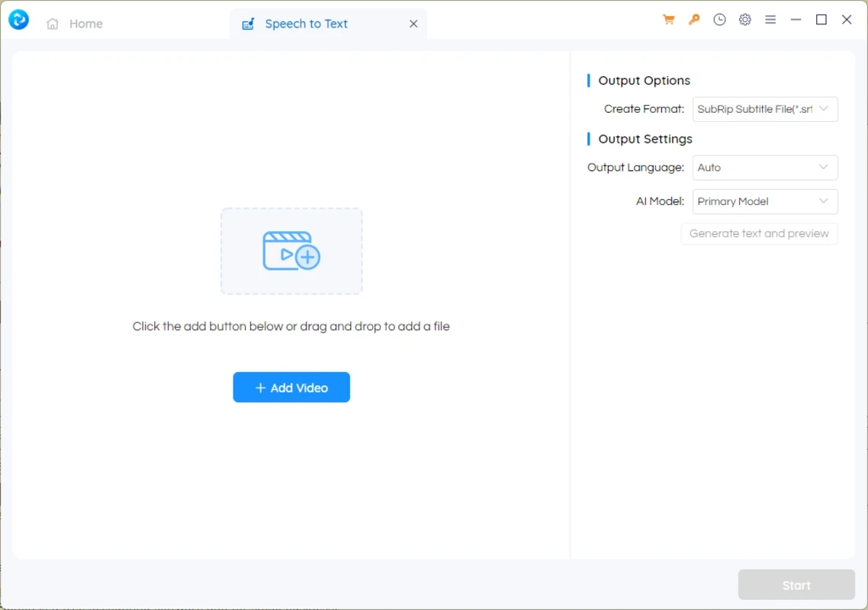
Task: Click the orange key register icon
Action: [x=694, y=21]
